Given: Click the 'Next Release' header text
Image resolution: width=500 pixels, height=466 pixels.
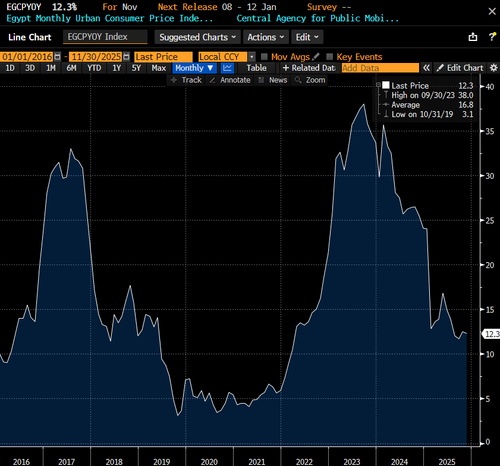Looking at the screenshot, I should [188, 7].
